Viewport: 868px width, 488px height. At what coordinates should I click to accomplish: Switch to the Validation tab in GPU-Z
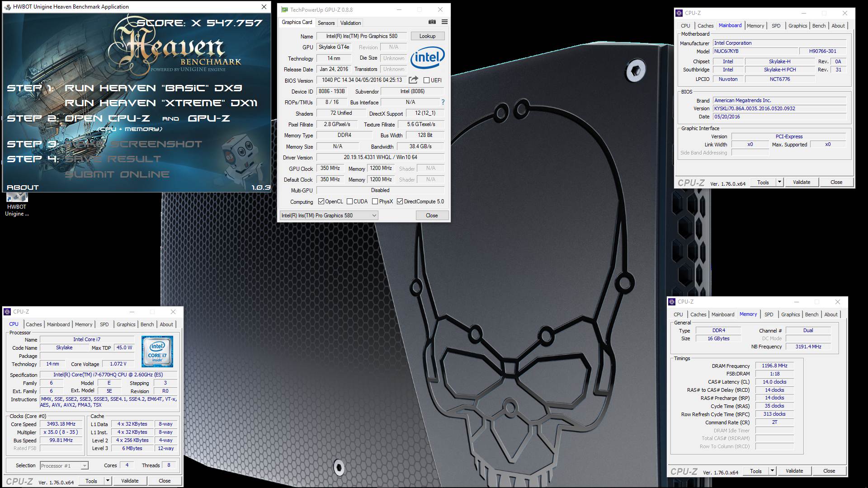point(350,23)
